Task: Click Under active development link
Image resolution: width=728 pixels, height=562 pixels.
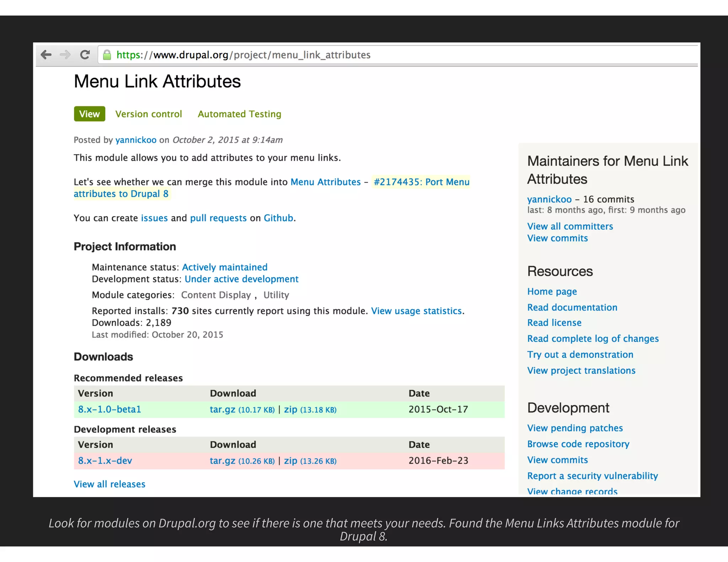Action: coord(241,279)
